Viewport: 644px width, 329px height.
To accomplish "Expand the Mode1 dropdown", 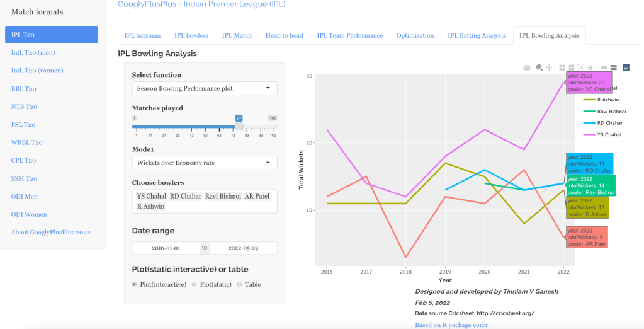I will click(x=204, y=163).
